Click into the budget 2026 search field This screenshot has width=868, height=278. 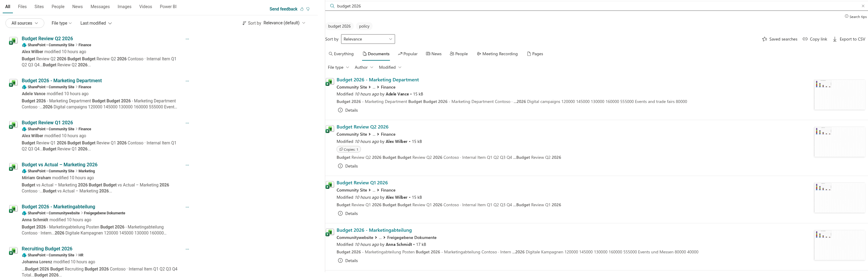596,6
